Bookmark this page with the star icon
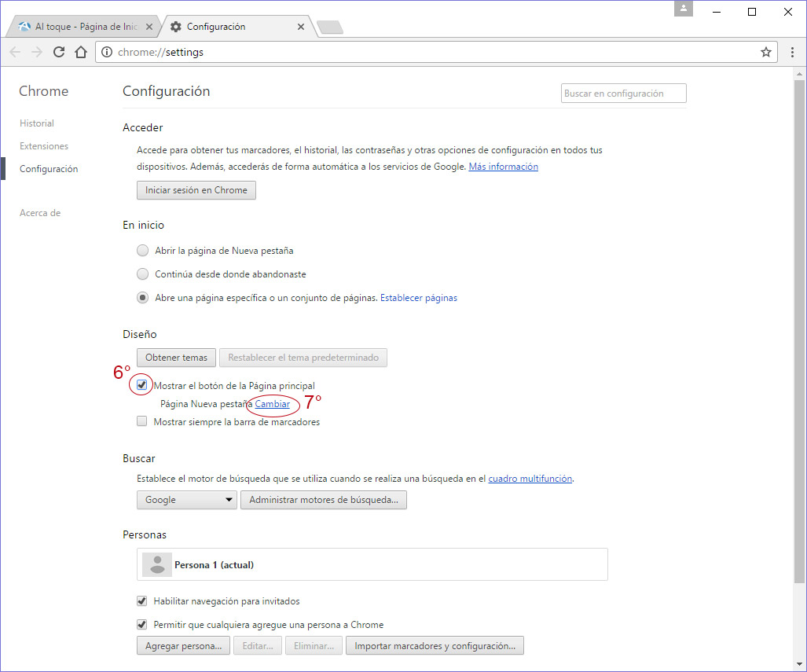 pyautogui.click(x=766, y=52)
